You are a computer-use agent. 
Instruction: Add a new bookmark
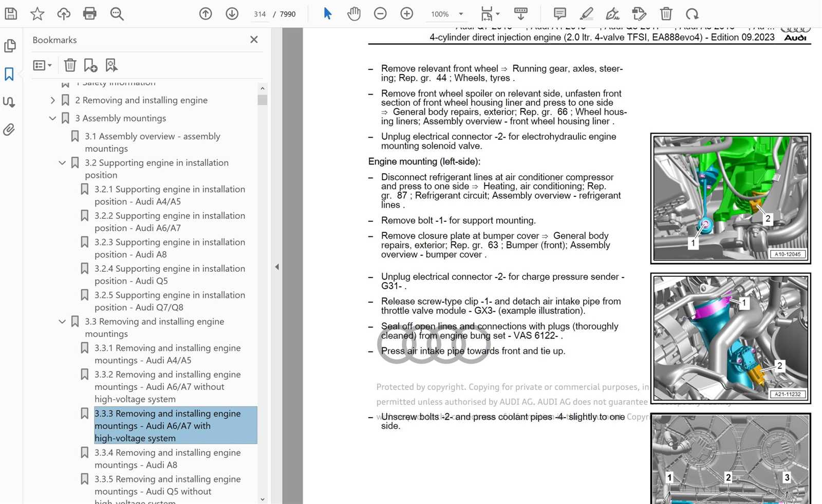point(90,65)
